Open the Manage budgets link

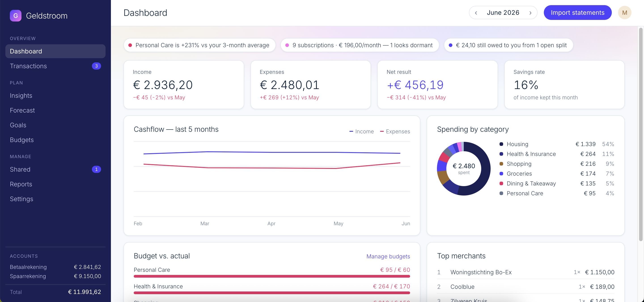(388, 256)
